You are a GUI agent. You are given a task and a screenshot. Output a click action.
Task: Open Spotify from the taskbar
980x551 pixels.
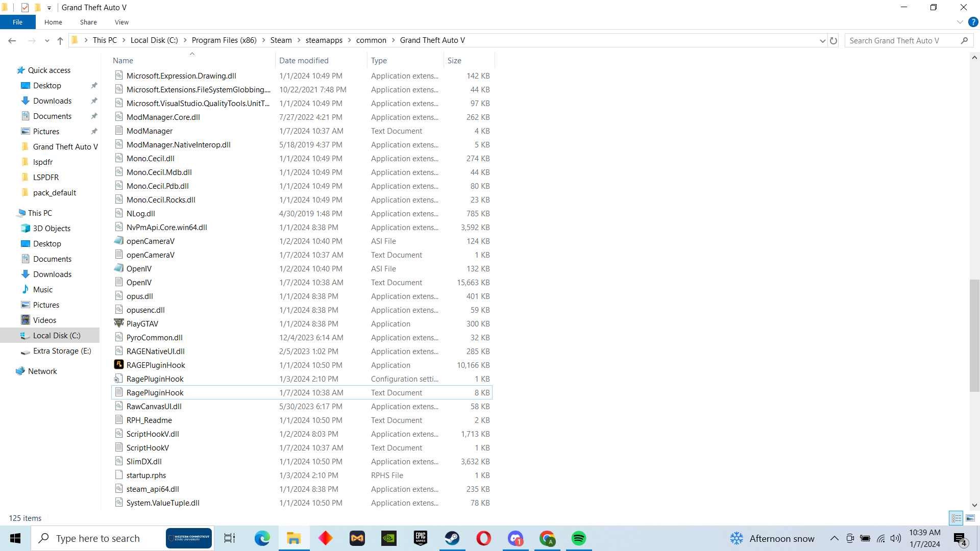(578, 538)
